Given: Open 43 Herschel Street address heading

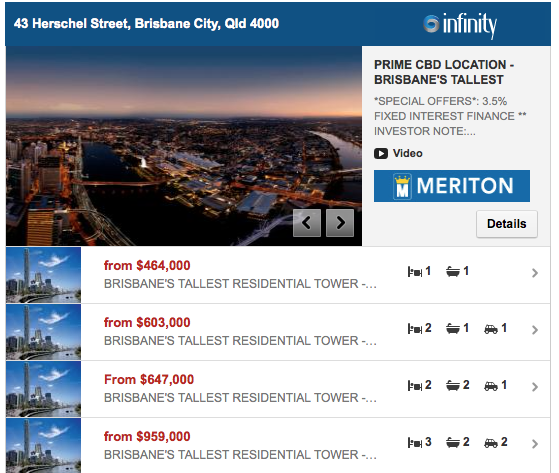Looking at the screenshot, I should coord(146,24).
